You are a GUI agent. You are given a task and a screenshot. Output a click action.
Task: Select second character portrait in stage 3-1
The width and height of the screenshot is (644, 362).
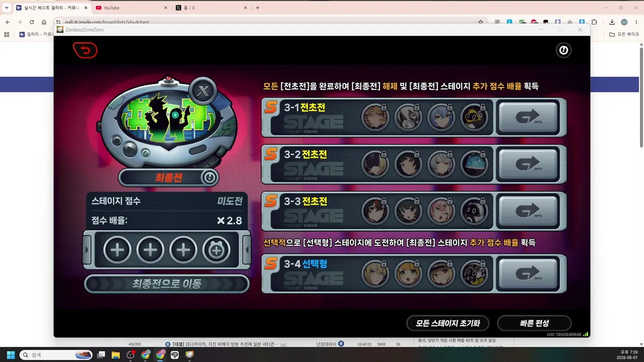point(408,118)
